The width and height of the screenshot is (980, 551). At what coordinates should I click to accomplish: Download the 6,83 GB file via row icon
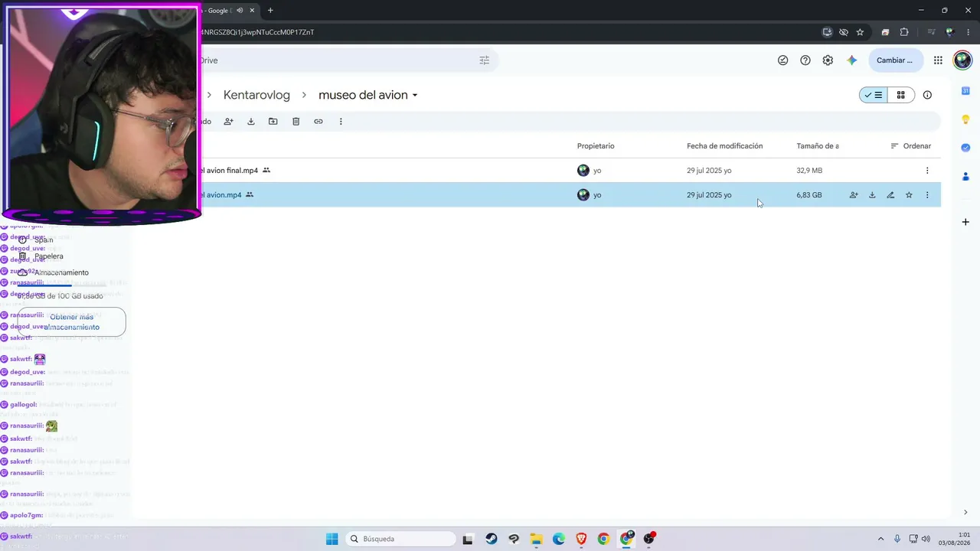coord(872,195)
